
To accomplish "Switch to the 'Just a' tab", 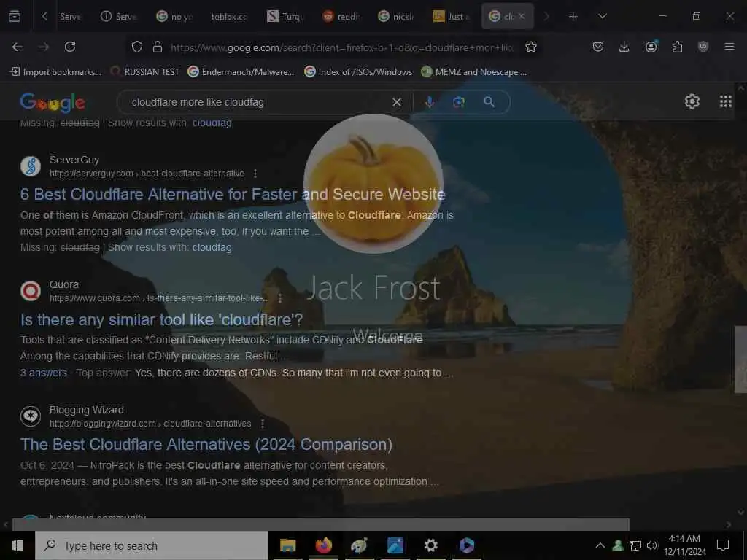I will point(452,17).
